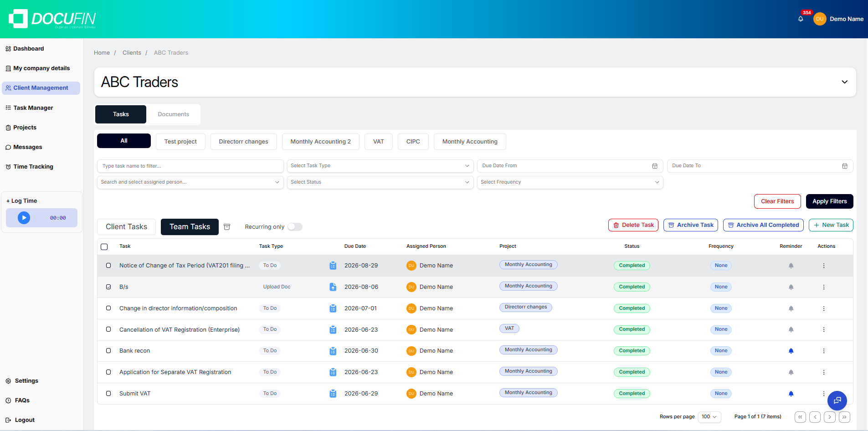Click active reminder bell for Bank recon row
This screenshot has height=431, width=868.
791,351
